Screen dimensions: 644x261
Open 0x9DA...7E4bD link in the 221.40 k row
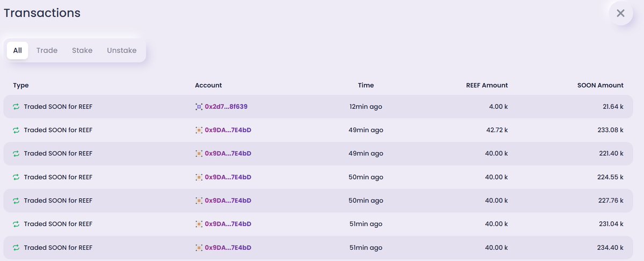click(x=228, y=153)
